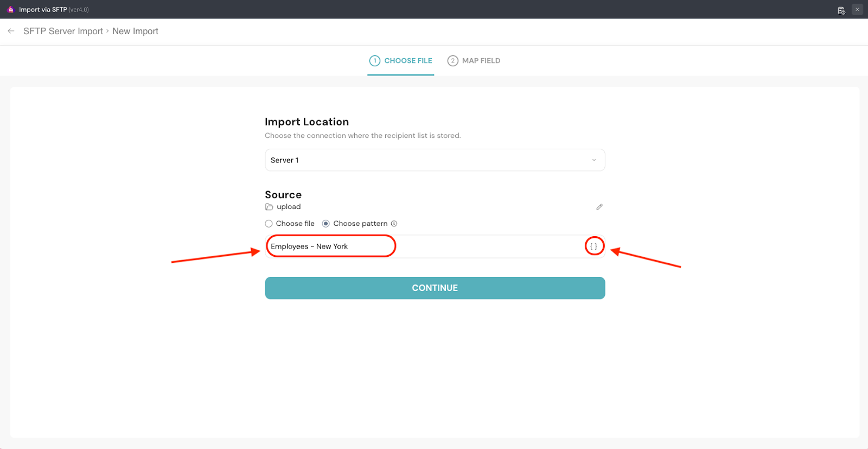Switch to the Choose File step tab
The width and height of the screenshot is (868, 449).
coord(401,61)
